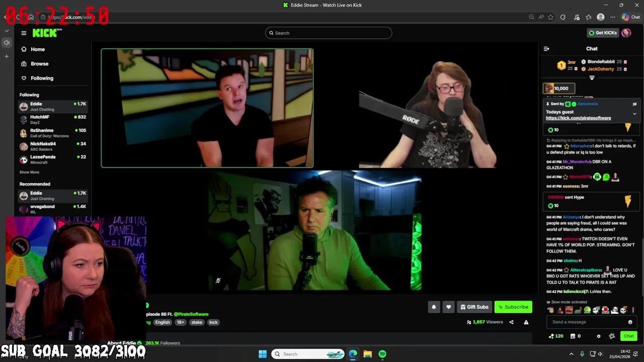Show hidden system tray icons
The height and width of the screenshot is (362, 644).
[571, 354]
